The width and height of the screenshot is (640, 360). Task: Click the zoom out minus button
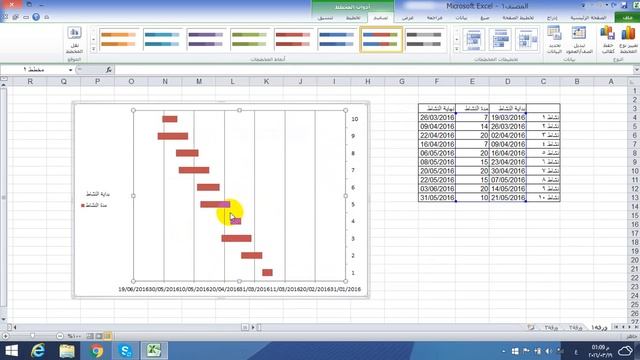(60, 336)
